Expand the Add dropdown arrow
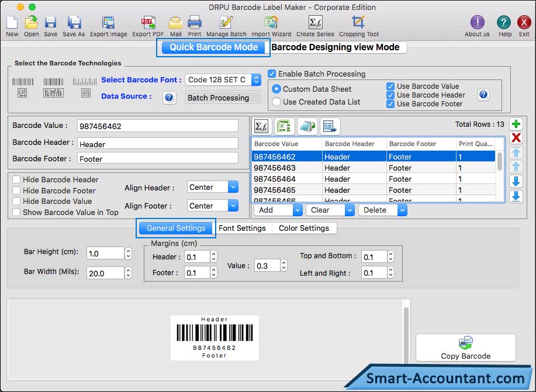The width and height of the screenshot is (536, 392). [x=298, y=210]
